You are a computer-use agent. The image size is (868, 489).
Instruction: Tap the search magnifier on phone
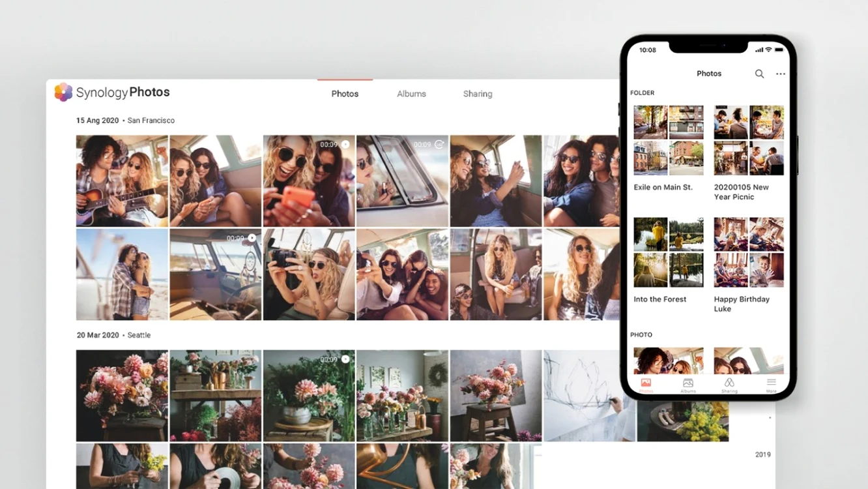tap(759, 74)
